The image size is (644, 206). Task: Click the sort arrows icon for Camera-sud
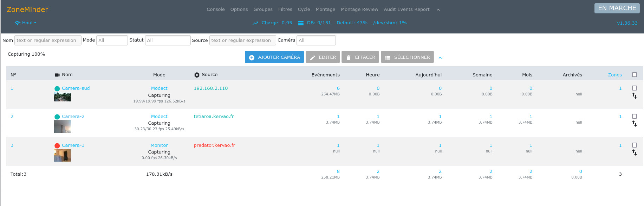634,96
